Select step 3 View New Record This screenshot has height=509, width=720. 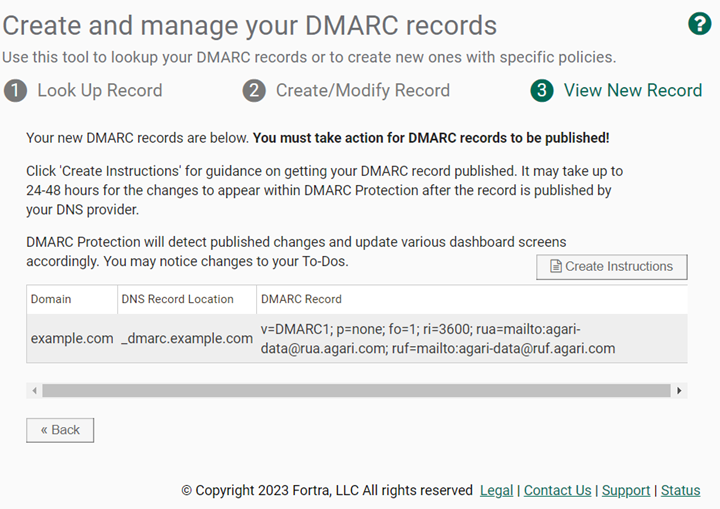616,90
